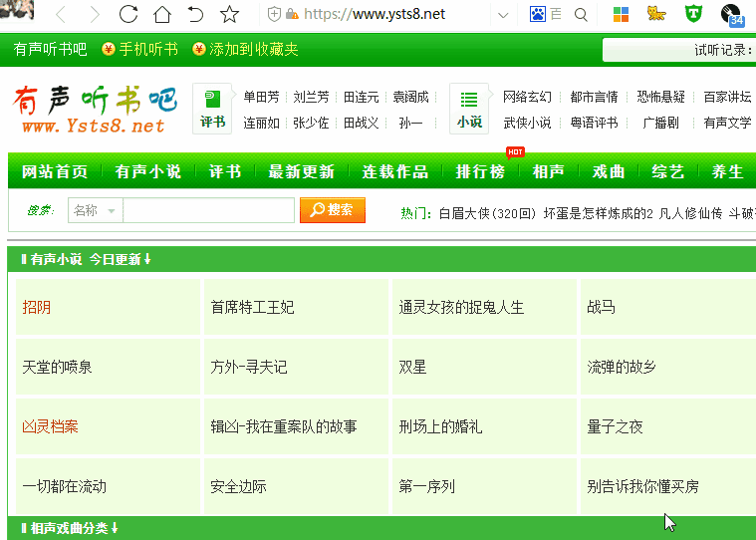Bookmark page with the star icon
The width and height of the screenshot is (756, 540).
230,14
